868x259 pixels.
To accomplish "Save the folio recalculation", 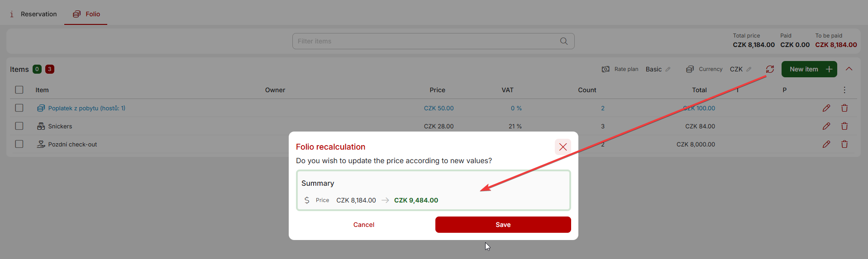I will click(503, 225).
